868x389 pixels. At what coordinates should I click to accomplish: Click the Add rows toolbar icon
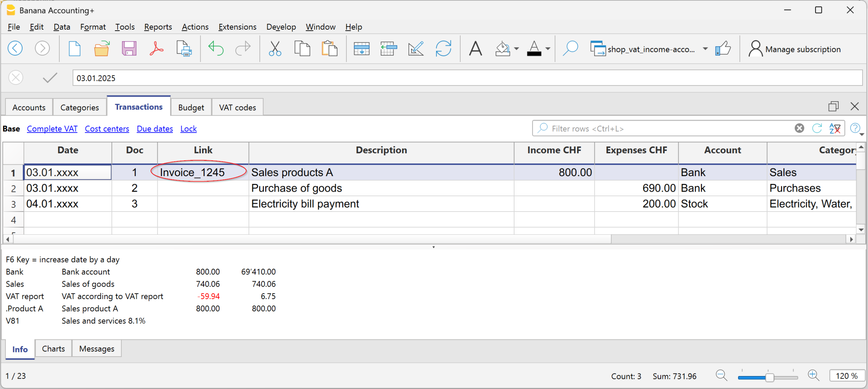pos(362,49)
